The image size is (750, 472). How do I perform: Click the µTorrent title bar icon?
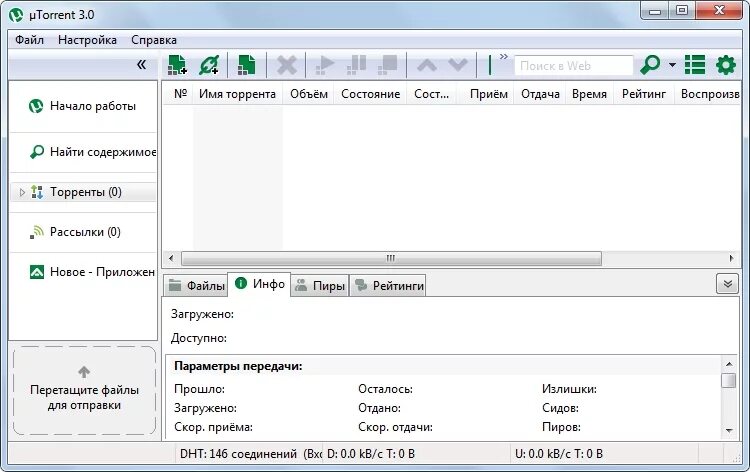(16, 15)
